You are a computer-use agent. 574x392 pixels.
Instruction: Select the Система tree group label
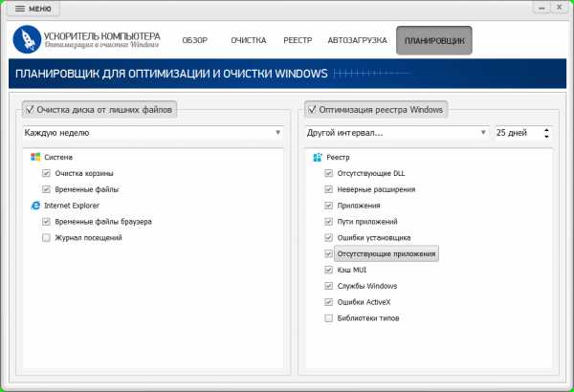pos(58,157)
